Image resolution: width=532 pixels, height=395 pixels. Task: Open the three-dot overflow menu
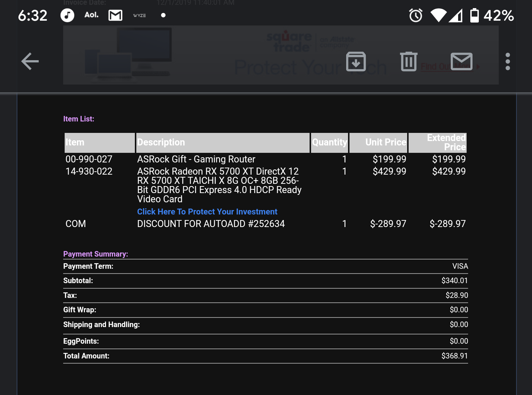(508, 61)
